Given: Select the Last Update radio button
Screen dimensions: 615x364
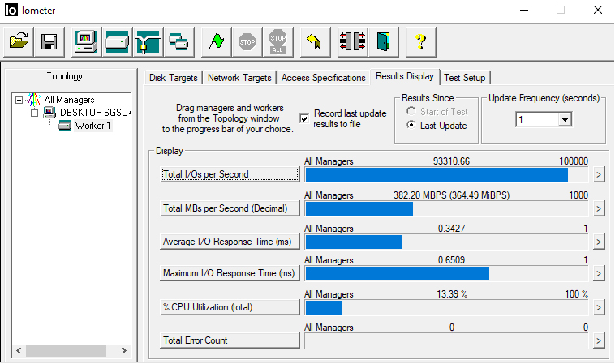Looking at the screenshot, I should pyautogui.click(x=411, y=126).
